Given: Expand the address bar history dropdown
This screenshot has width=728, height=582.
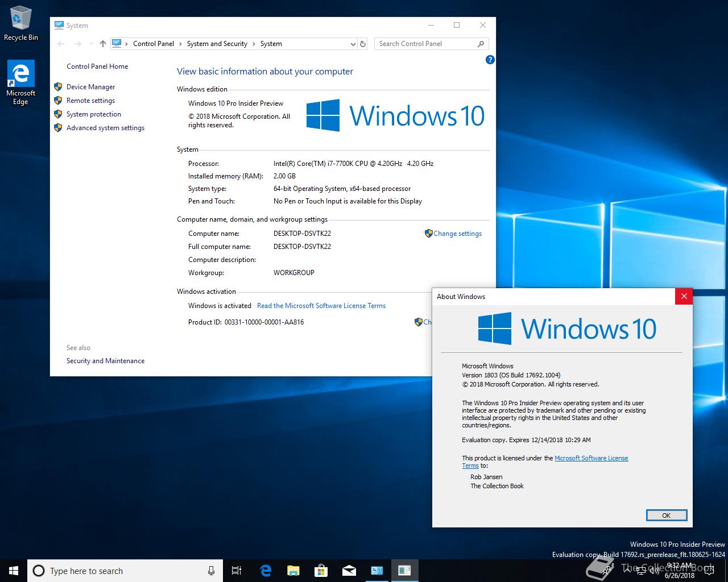Looking at the screenshot, I should click(x=353, y=44).
